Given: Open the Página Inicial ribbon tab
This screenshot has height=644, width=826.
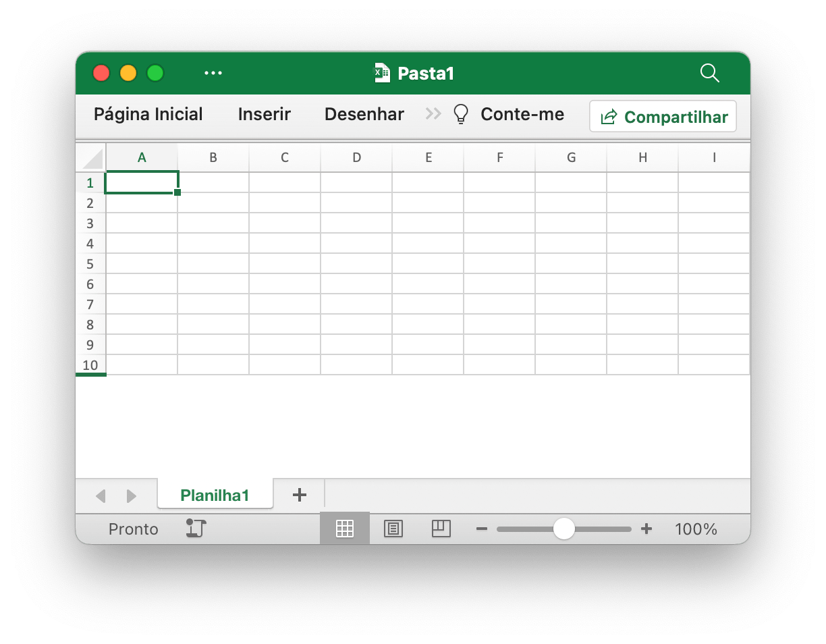Looking at the screenshot, I should (x=148, y=114).
